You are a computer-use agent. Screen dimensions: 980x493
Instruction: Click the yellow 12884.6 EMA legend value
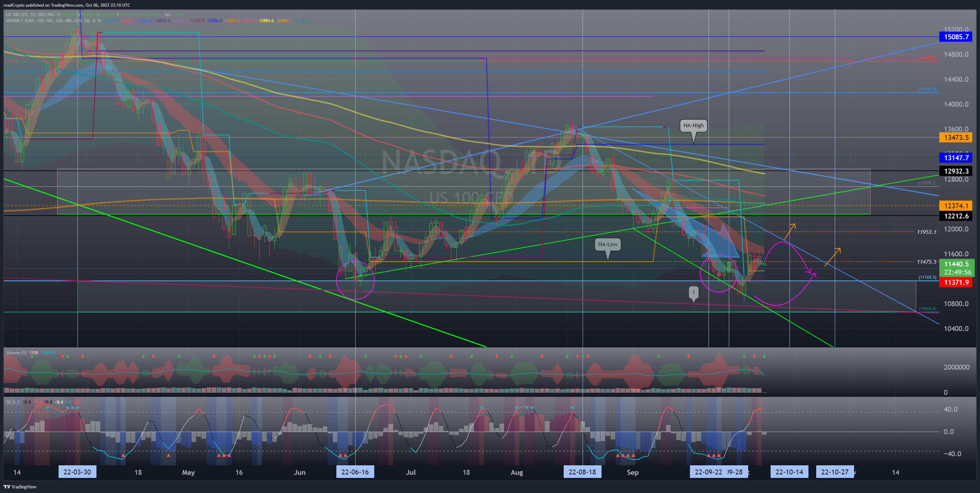tap(266, 21)
